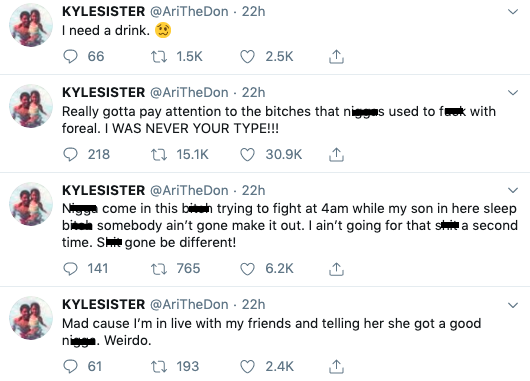Screen dimensions: 530x381
Task: Share the "NEVER YOUR TYPE" tweet
Action: [x=336, y=154]
